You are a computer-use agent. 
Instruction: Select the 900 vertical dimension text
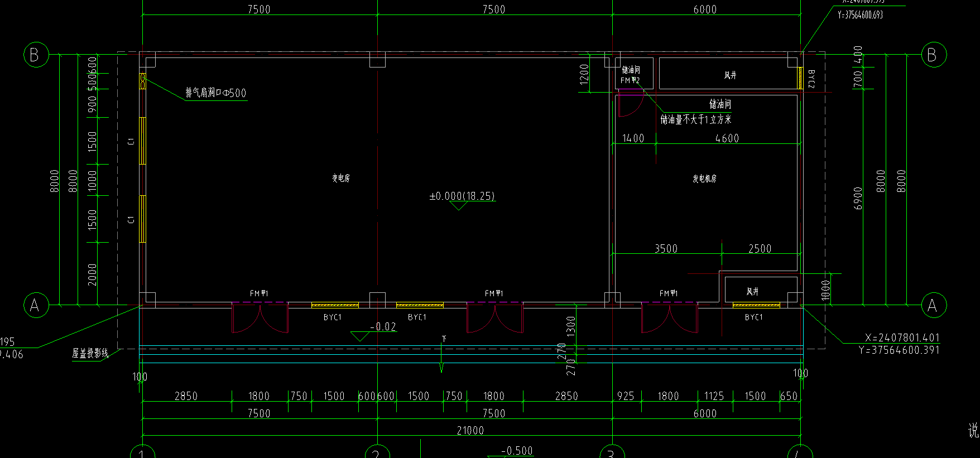click(x=92, y=104)
